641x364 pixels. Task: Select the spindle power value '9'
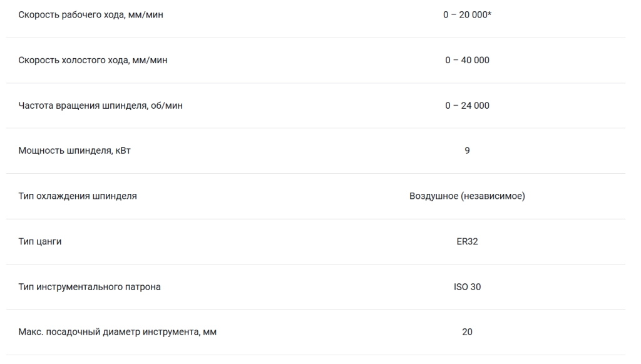point(467,151)
